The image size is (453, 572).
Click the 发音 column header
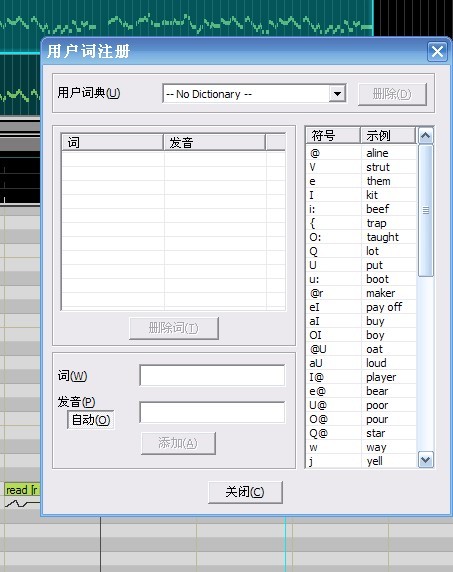[x=214, y=142]
